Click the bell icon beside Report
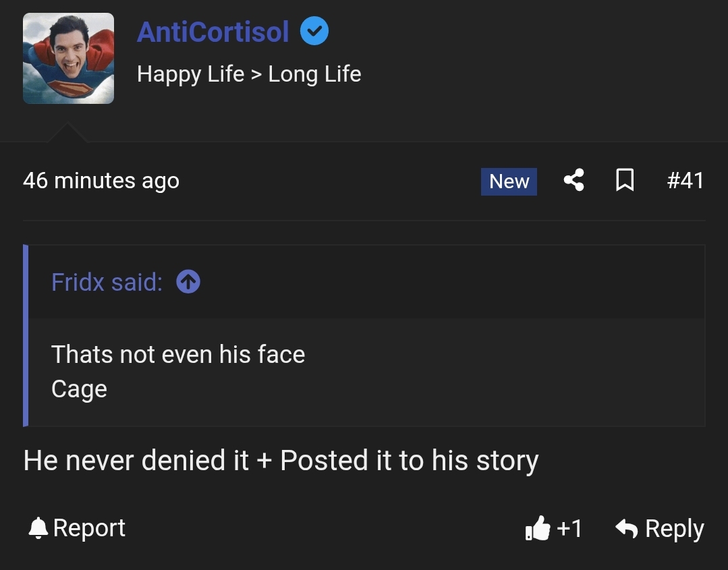 click(38, 528)
